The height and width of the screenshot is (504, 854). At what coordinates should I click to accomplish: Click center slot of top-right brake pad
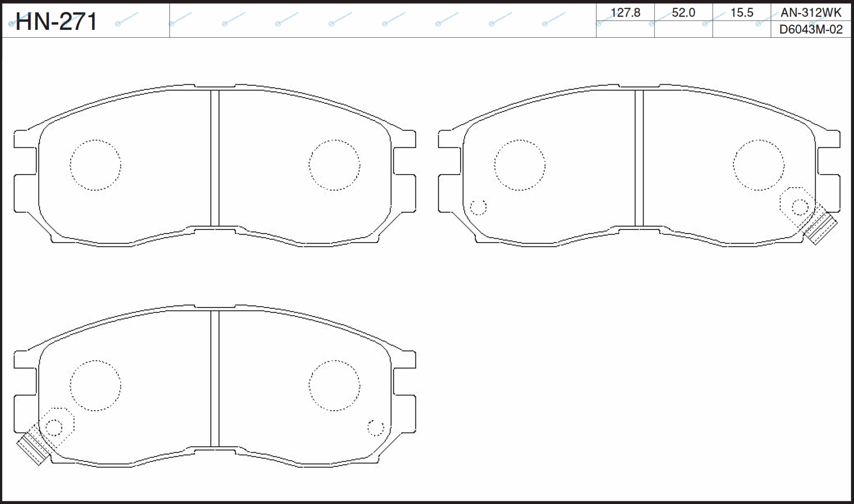pyautogui.click(x=639, y=158)
